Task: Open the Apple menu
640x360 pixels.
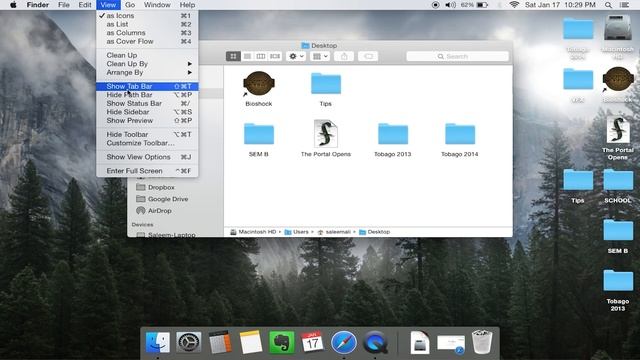Action: coord(13,5)
